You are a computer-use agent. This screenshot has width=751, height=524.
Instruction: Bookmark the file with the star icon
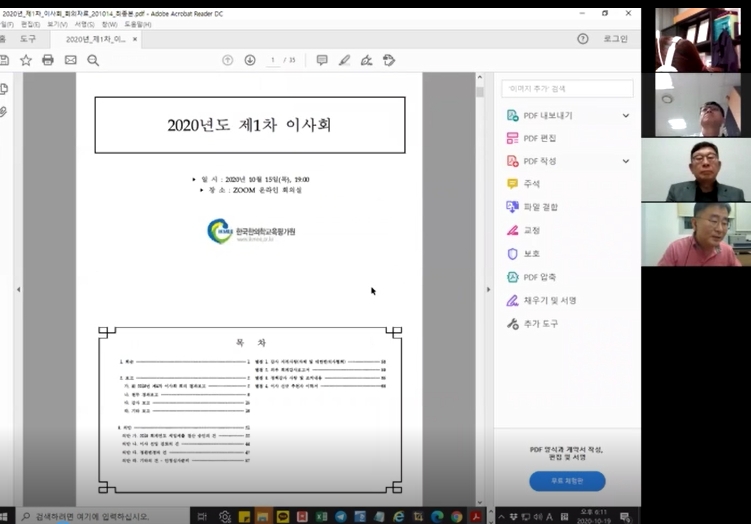click(x=26, y=60)
